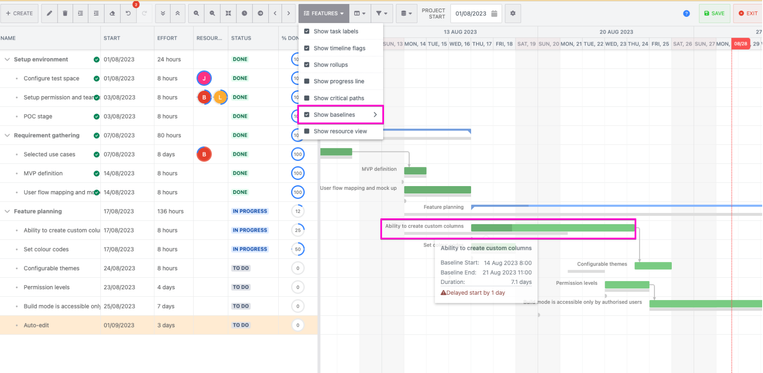Enable Show progress line
763x373 pixels.
(307, 81)
